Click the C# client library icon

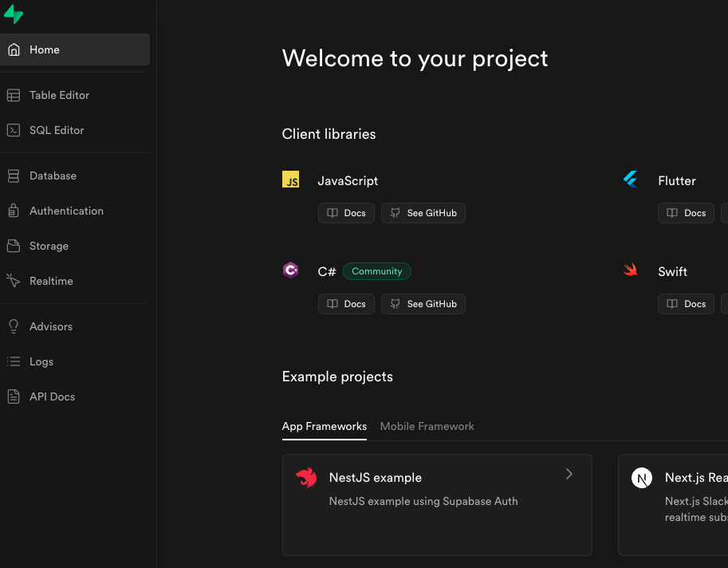(x=291, y=270)
